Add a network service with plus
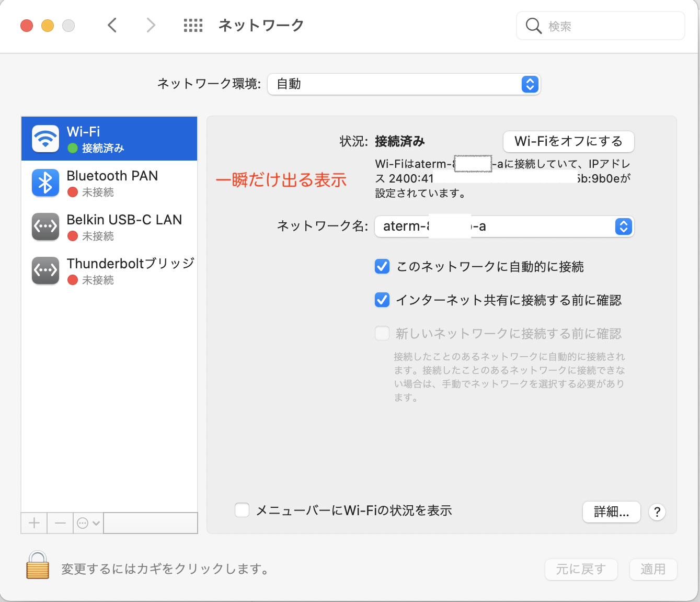Image resolution: width=700 pixels, height=602 pixels. coord(35,523)
